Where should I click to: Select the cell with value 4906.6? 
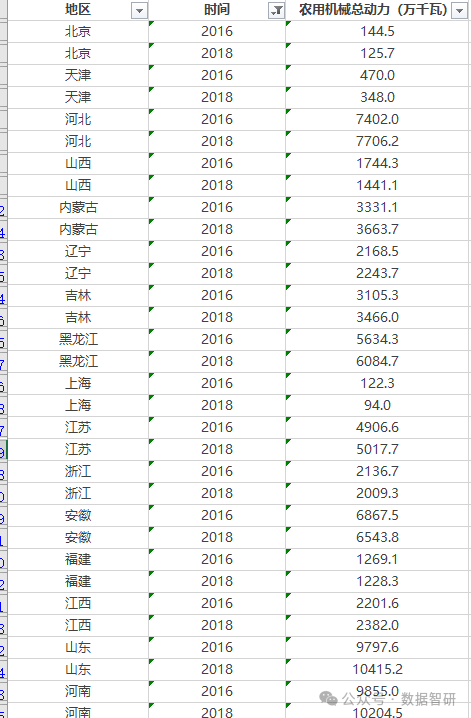(x=377, y=427)
